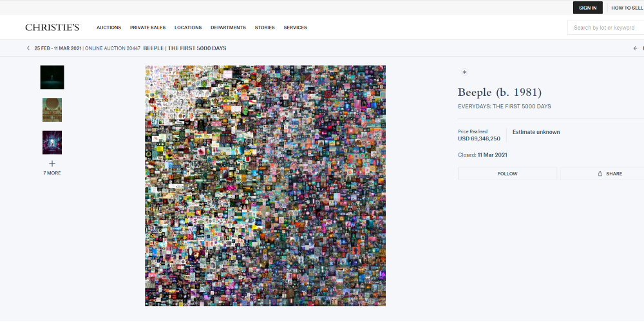Click the back chevron beside auction dates

28,48
